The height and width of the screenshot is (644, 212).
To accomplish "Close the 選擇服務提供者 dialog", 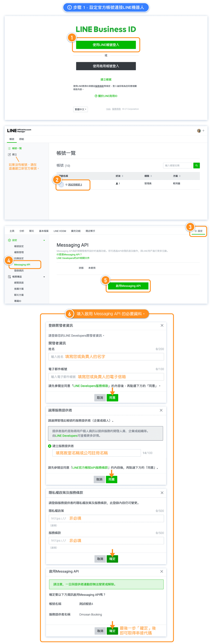I will [161, 410].
